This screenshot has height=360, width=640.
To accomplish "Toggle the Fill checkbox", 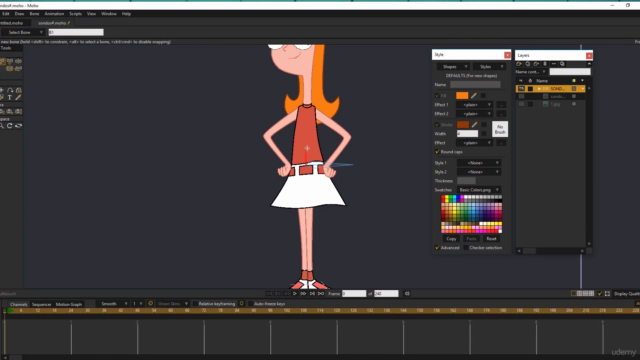I will (437, 96).
